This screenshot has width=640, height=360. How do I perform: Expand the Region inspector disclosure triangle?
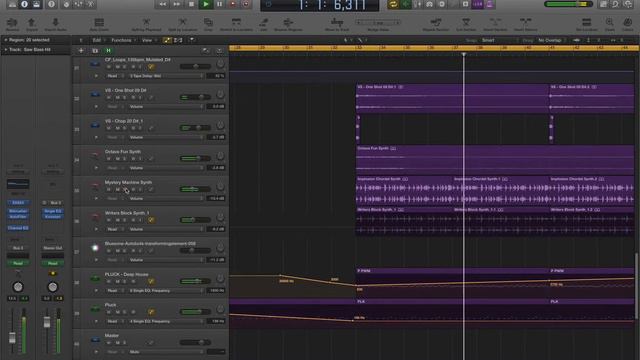(x=6, y=40)
